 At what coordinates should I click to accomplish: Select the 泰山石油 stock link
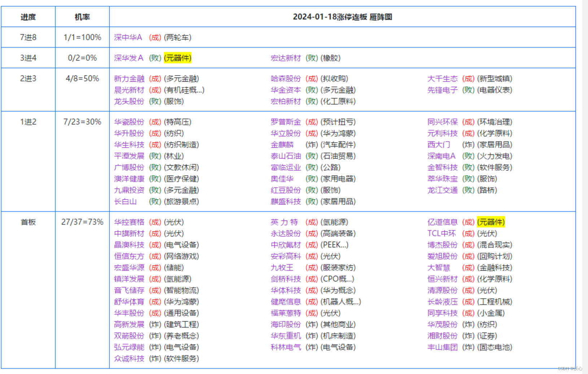point(286,156)
